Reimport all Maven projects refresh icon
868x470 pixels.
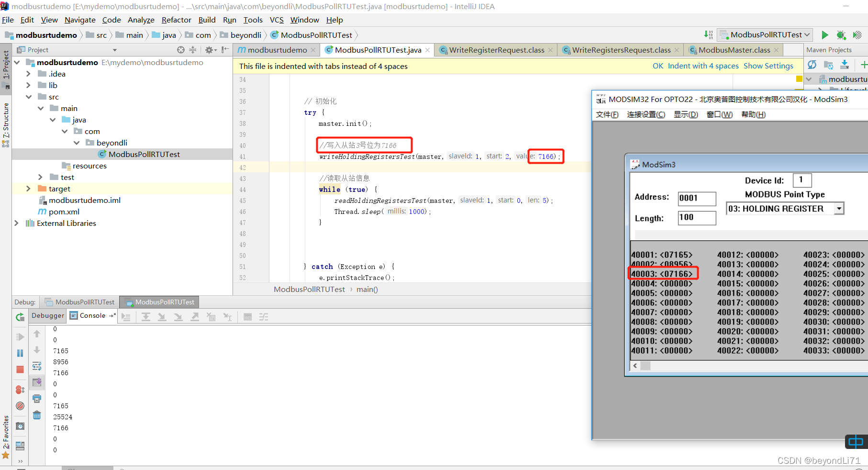point(812,65)
